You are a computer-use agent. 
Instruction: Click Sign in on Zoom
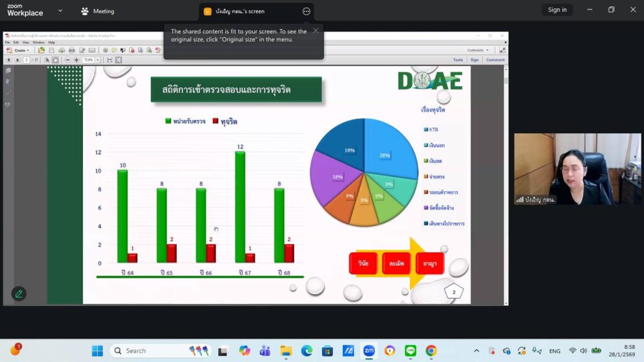click(557, 10)
